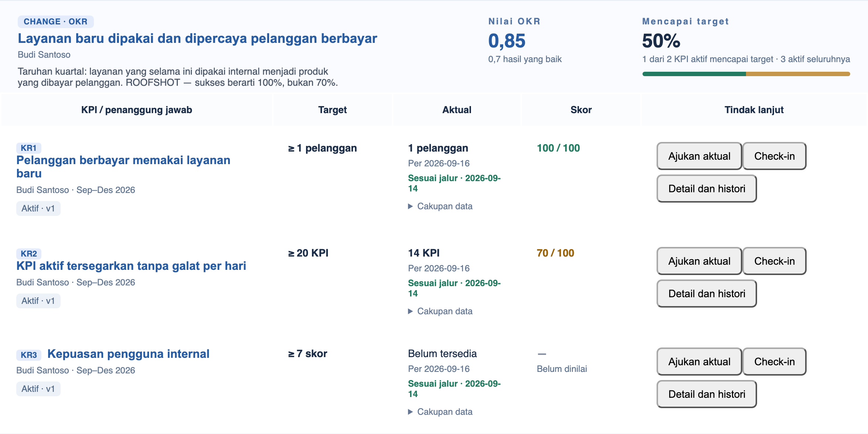
Task: Expand 'Cakupan data' in KR1 row
Action: (x=440, y=206)
